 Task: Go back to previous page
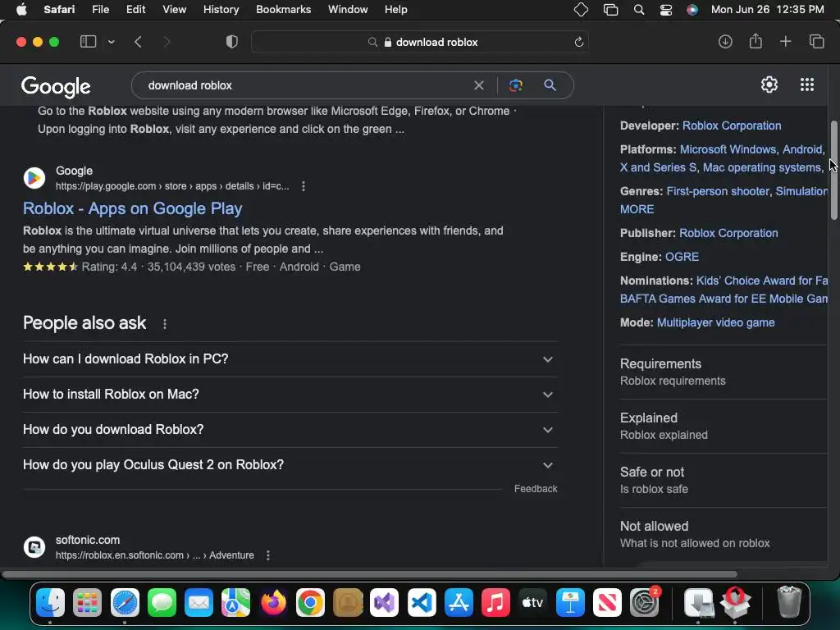(138, 42)
